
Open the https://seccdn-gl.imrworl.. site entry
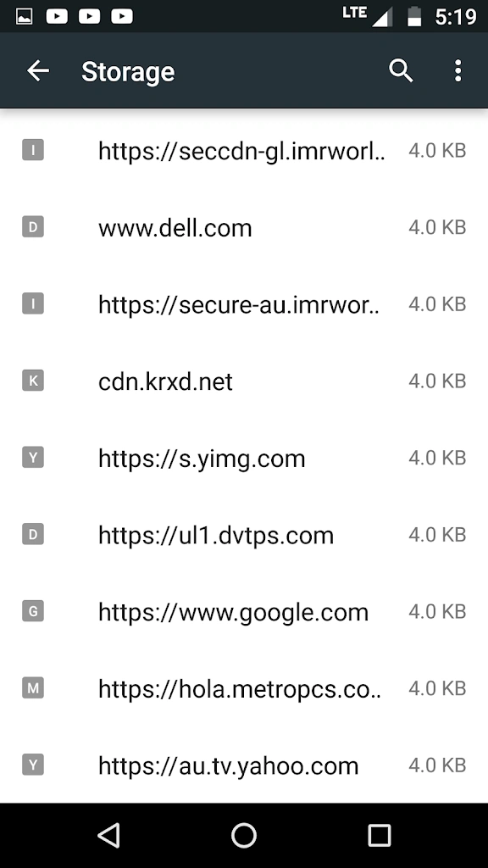click(244, 150)
